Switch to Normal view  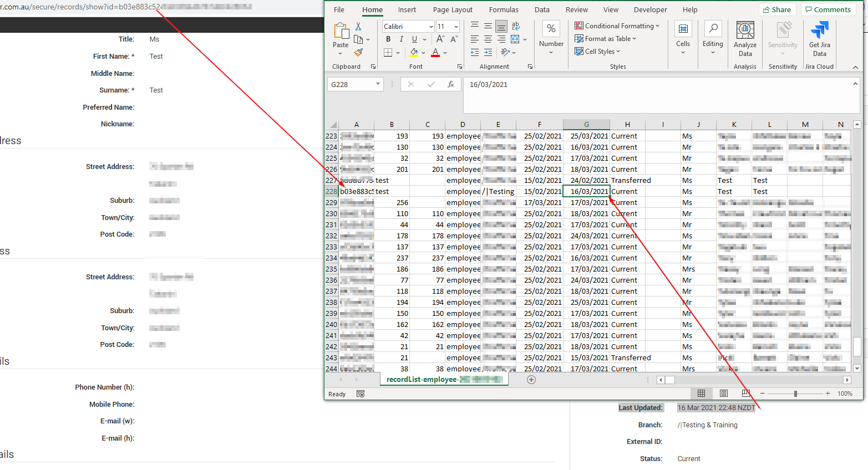pyautogui.click(x=701, y=394)
